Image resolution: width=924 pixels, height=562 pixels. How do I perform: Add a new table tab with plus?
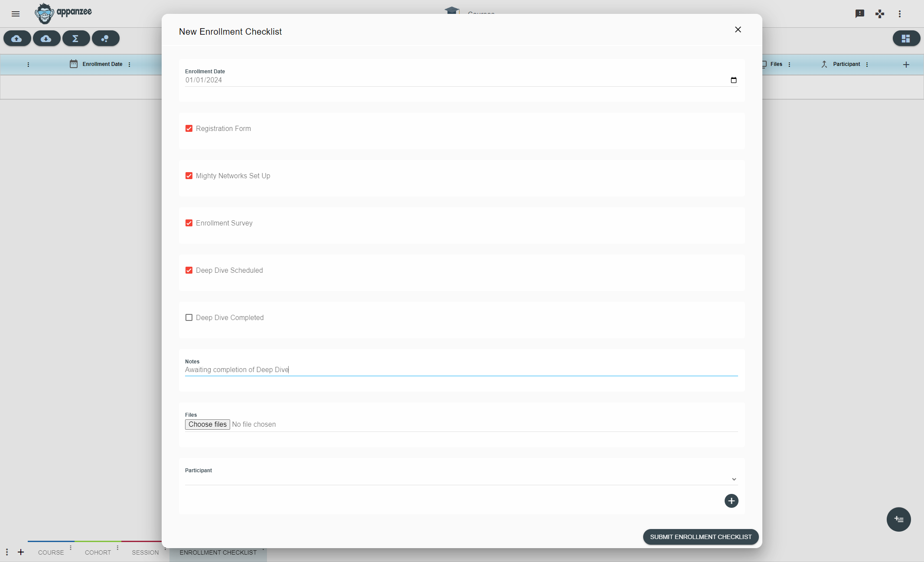21,552
